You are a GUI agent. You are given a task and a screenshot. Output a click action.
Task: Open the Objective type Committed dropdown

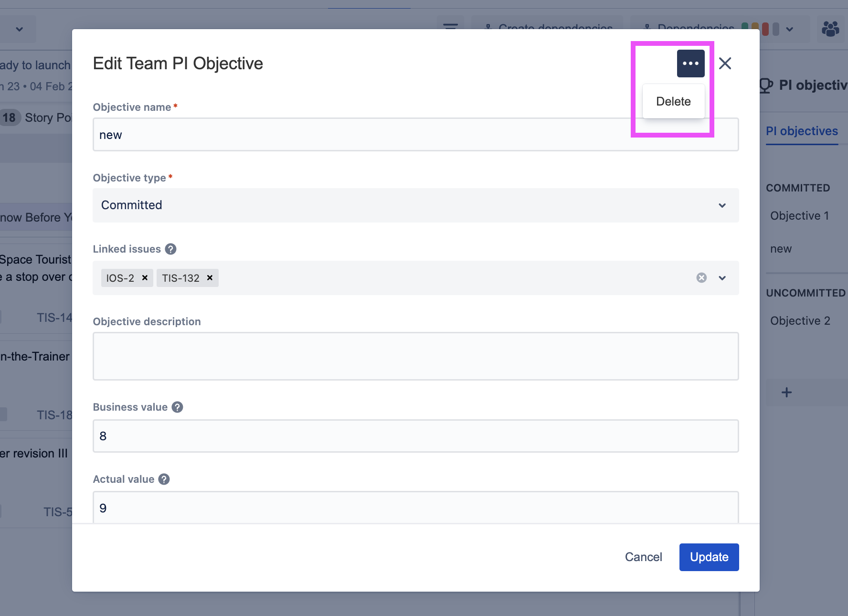[415, 205]
